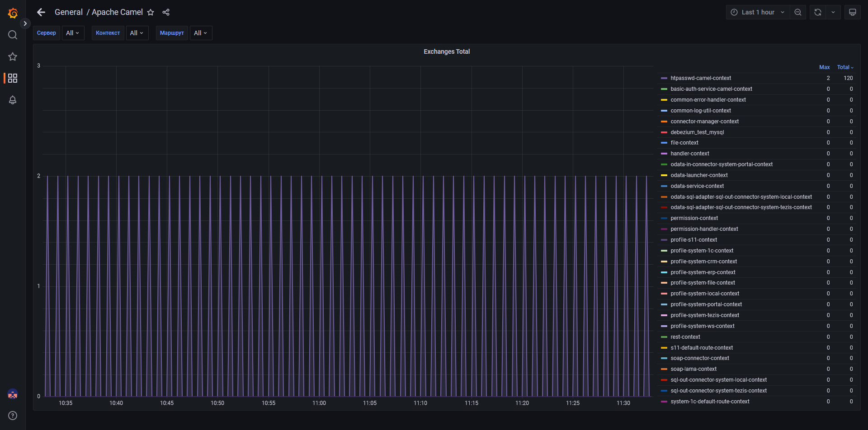Click the zoom out time range icon
Viewport: 868px width, 430px height.
[x=798, y=12]
